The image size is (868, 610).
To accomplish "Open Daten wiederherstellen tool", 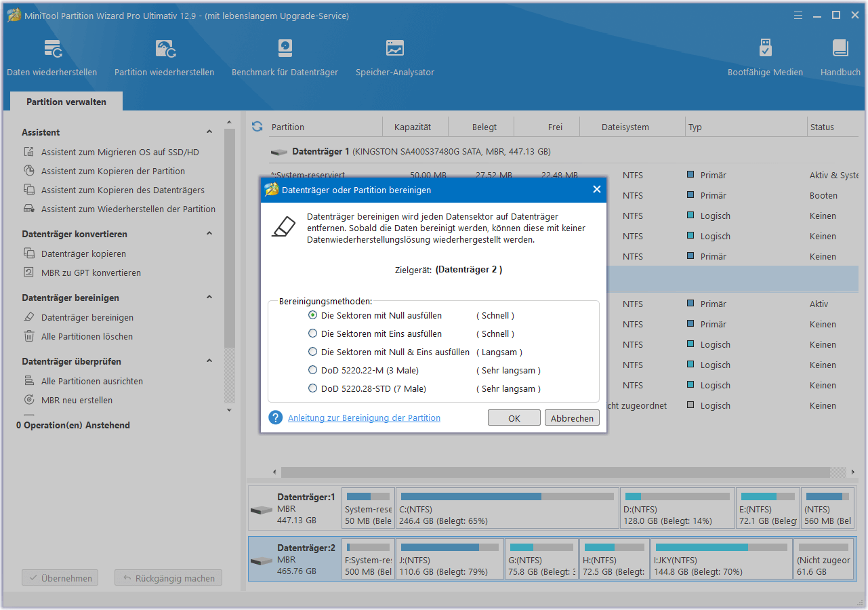I will click(x=52, y=58).
